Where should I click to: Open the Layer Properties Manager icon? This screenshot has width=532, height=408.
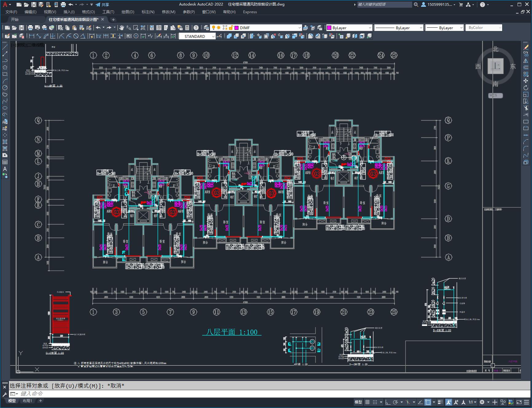pyautogui.click(x=206, y=28)
